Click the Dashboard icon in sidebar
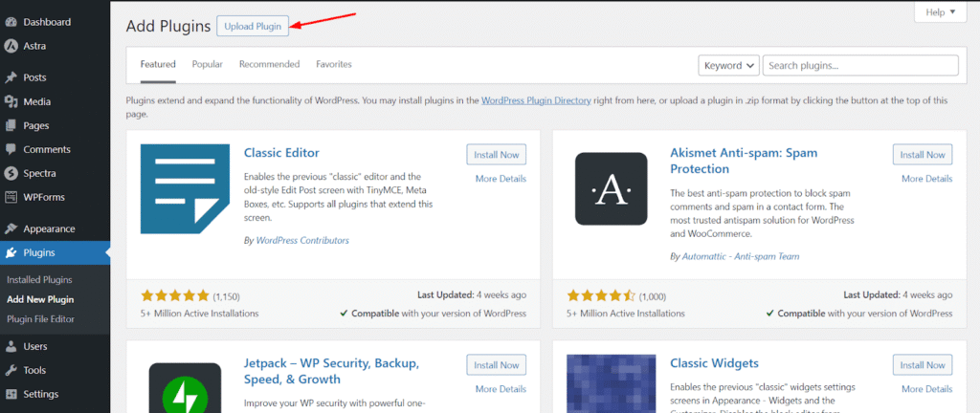 [11, 21]
